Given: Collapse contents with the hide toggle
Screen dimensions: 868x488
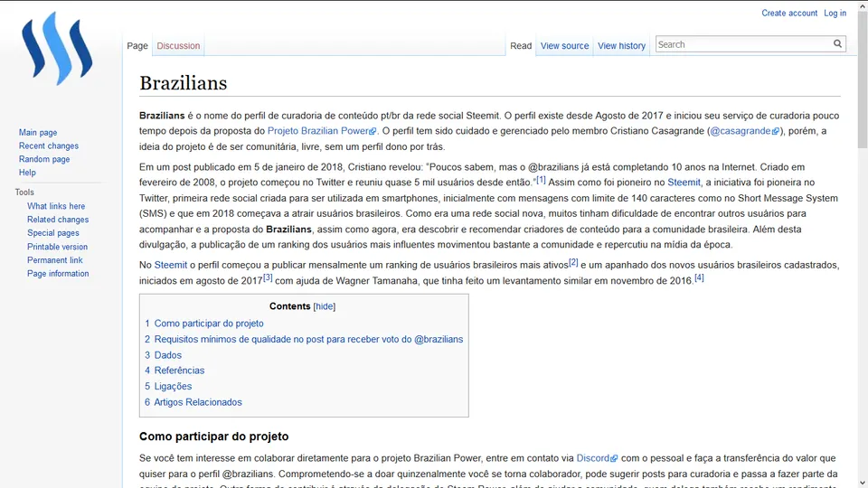Looking at the screenshot, I should pyautogui.click(x=325, y=306).
